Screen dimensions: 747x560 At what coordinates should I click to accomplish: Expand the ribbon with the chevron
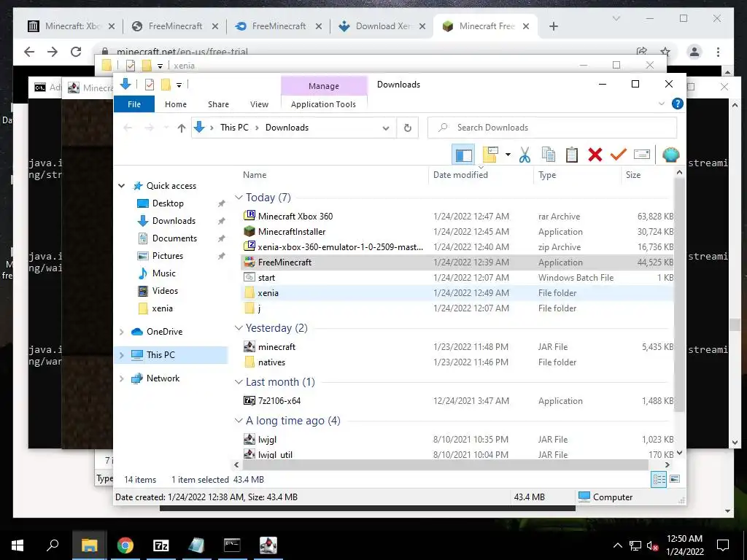pyautogui.click(x=661, y=104)
